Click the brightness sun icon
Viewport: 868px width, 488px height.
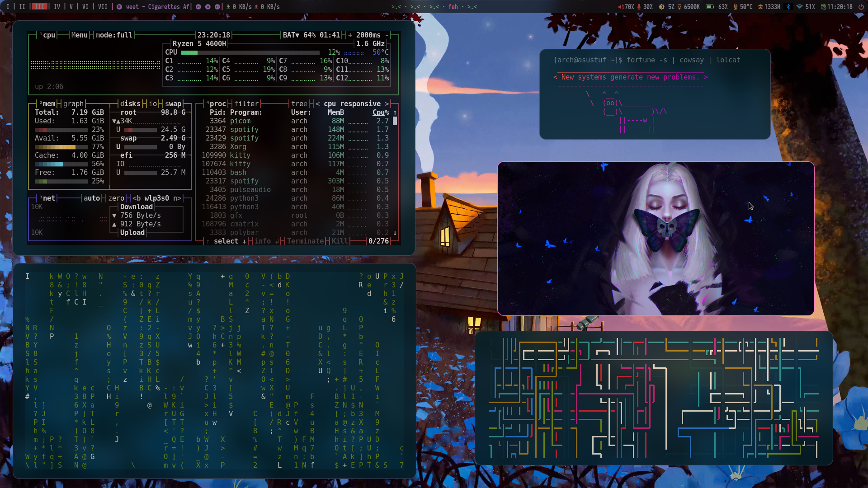(x=661, y=7)
